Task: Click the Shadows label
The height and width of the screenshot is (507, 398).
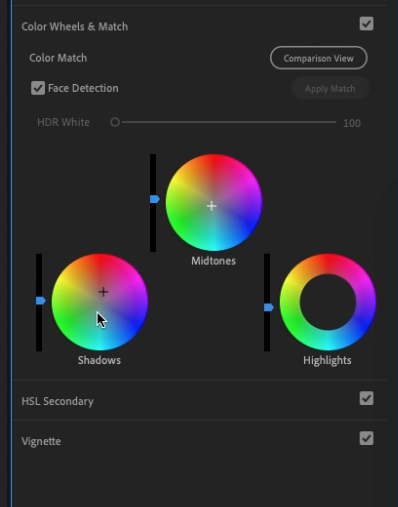Action: [x=99, y=360]
